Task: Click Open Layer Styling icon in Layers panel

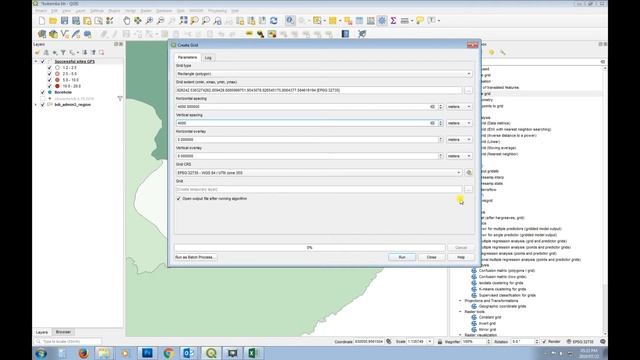Action: click(x=38, y=52)
